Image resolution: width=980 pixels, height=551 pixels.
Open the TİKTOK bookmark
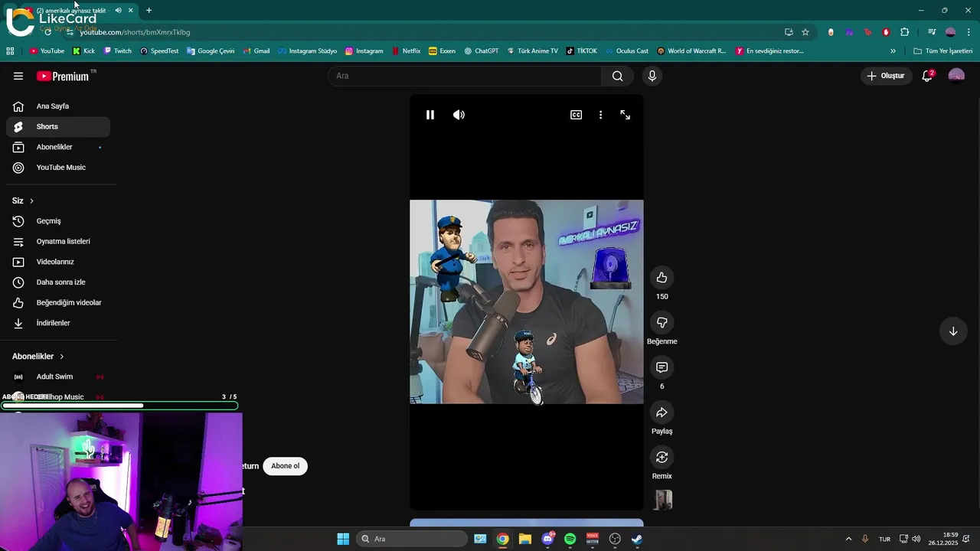tap(581, 51)
